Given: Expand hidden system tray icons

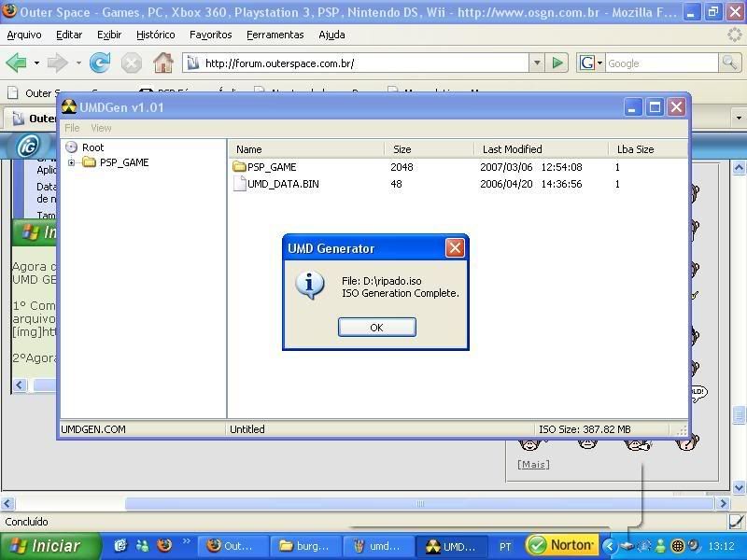Looking at the screenshot, I should (609, 546).
